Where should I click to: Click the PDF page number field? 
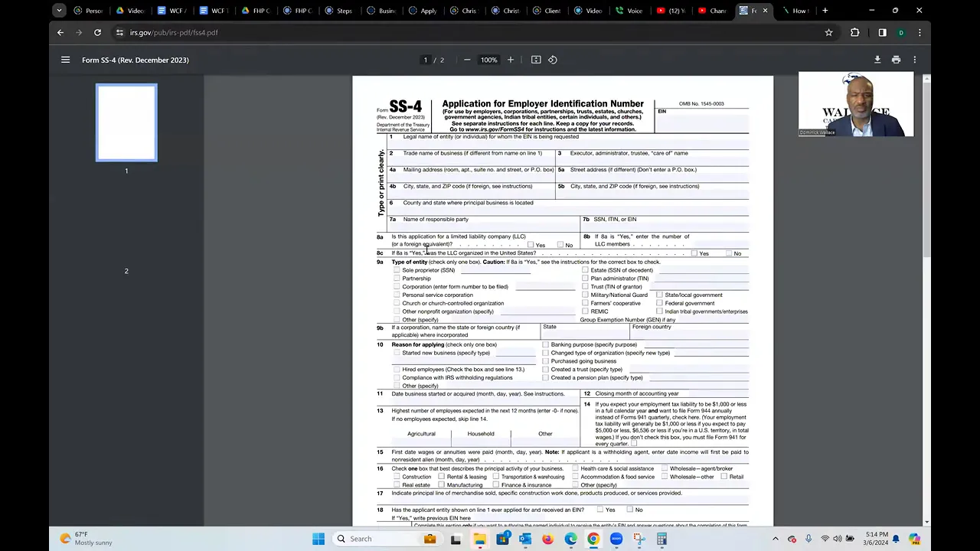(x=426, y=60)
